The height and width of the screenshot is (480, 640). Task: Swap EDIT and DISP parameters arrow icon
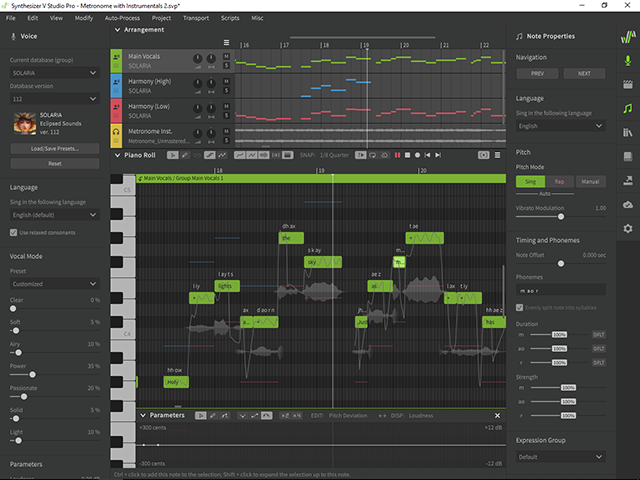pyautogui.click(x=382, y=416)
